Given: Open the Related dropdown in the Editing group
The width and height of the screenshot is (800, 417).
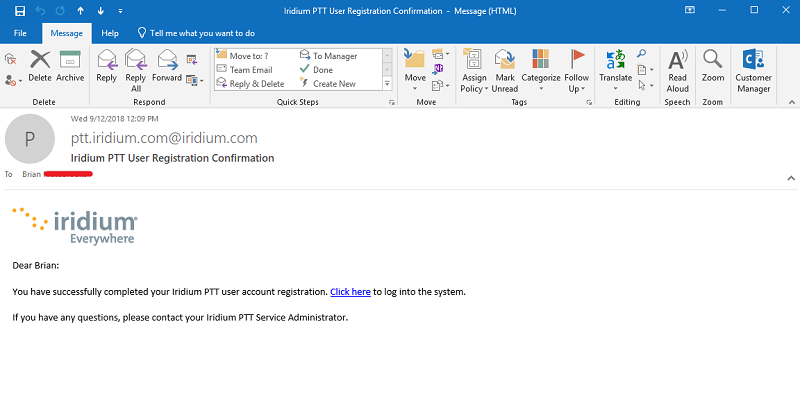Looking at the screenshot, I should click(x=645, y=70).
